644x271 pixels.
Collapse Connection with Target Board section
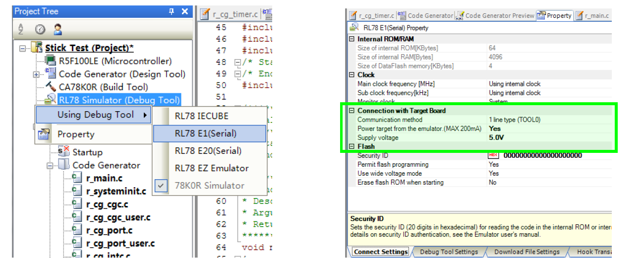point(352,111)
